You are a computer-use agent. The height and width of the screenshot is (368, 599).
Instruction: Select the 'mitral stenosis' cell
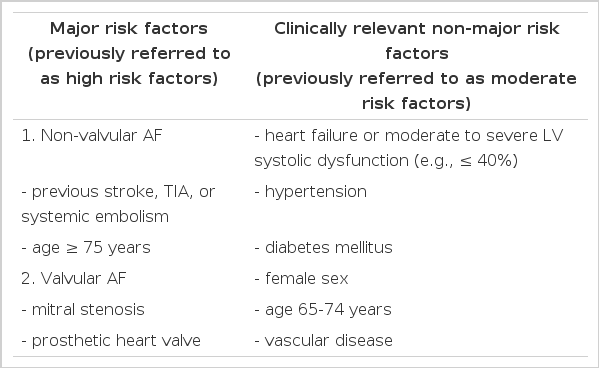point(83,310)
